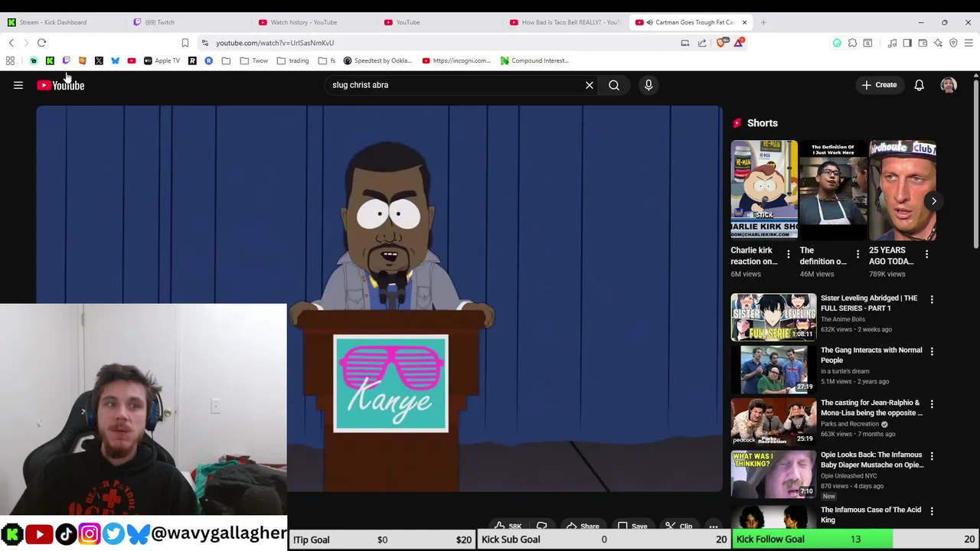Expand the Twow bookmarks folder
This screenshot has height=551, width=980.
(x=255, y=60)
